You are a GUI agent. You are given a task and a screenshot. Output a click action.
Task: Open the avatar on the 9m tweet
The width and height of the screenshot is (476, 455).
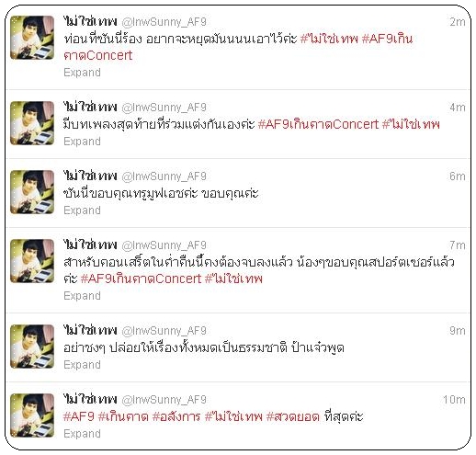point(32,347)
